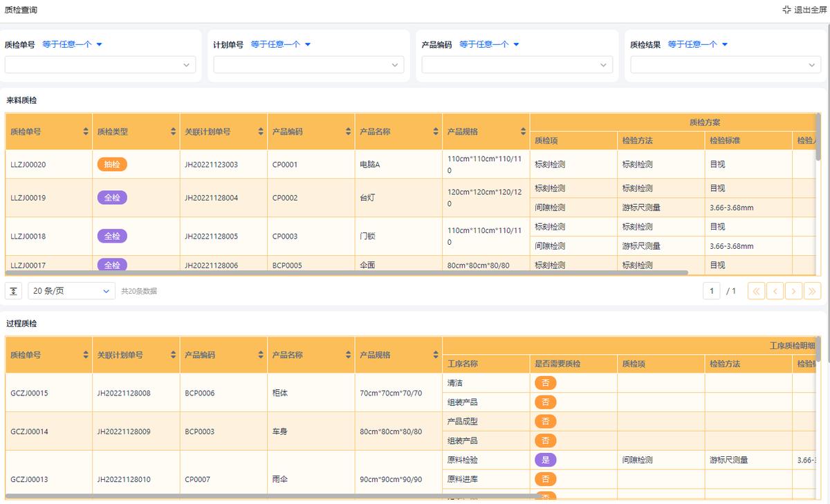
Task: Click the 抽检 tag on LLZJ00020 row
Action: [x=112, y=165]
